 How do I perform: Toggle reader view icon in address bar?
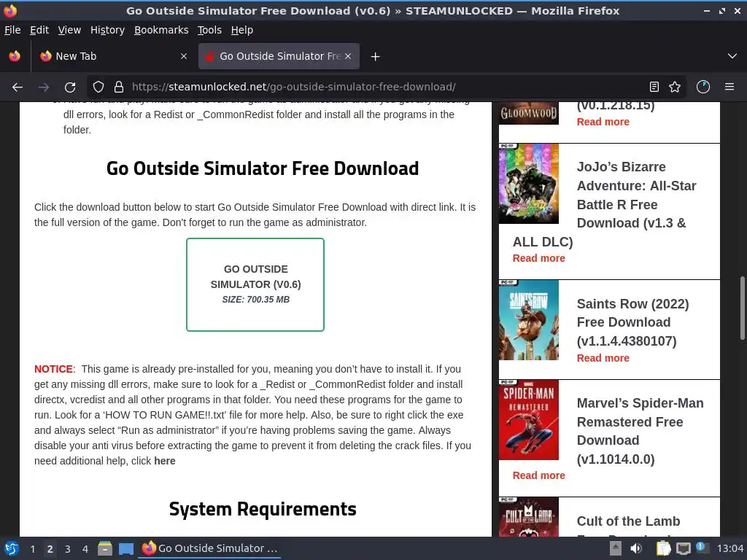point(654,87)
